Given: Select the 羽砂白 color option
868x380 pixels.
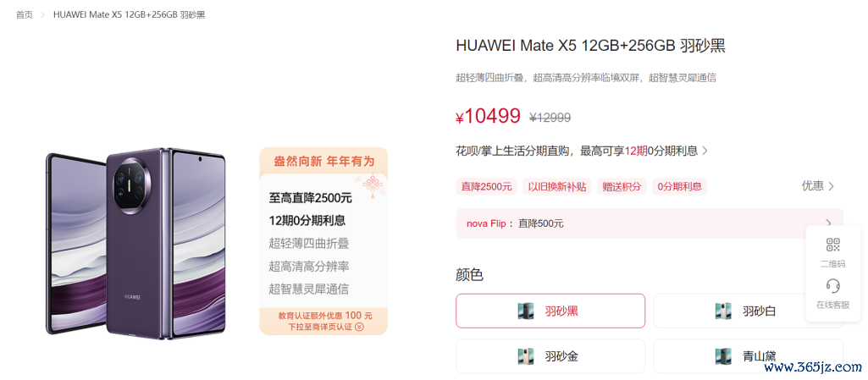Looking at the screenshot, I should [748, 311].
